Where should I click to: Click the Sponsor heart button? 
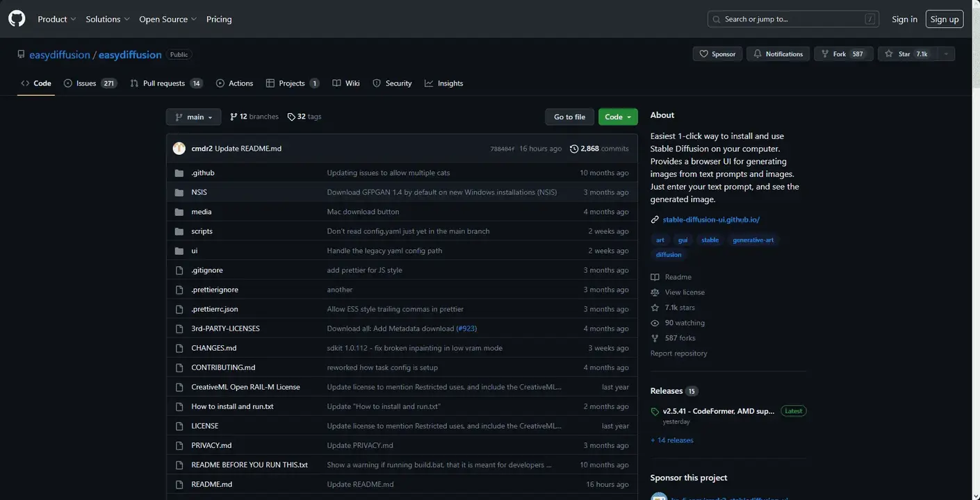pos(717,53)
